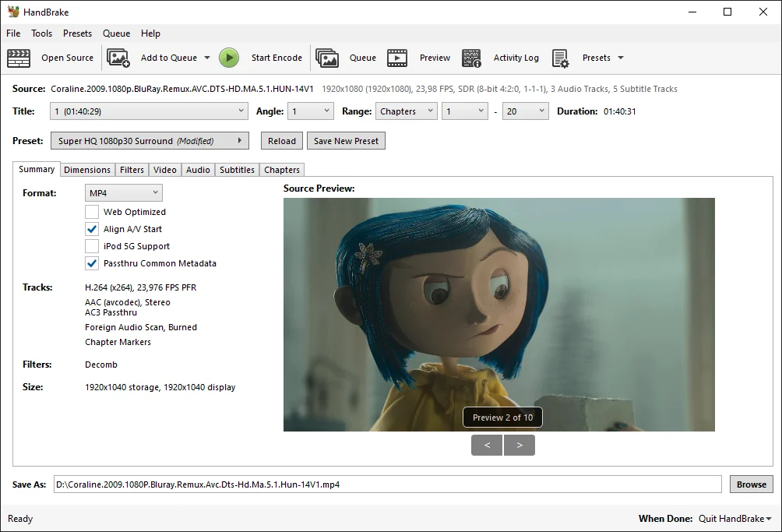782x532 pixels.
Task: Open the Help menu
Action: click(150, 33)
